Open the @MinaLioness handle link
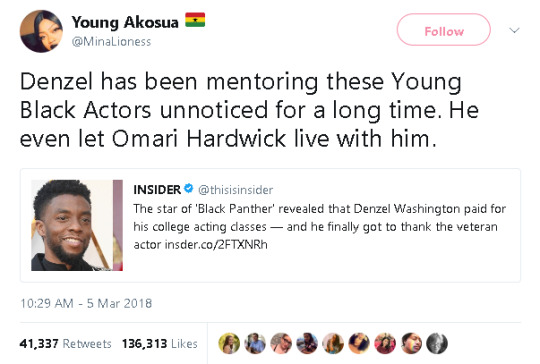The height and width of the screenshot is (364, 540). point(111,42)
